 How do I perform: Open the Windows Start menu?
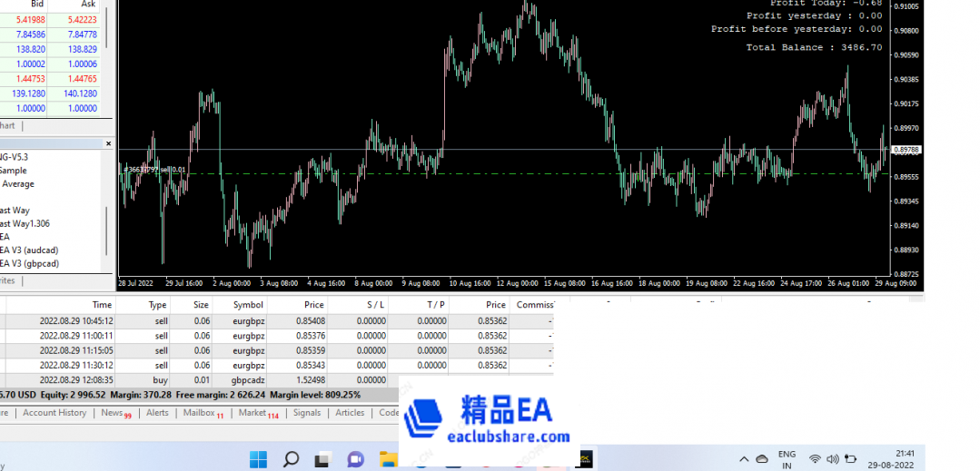259,459
